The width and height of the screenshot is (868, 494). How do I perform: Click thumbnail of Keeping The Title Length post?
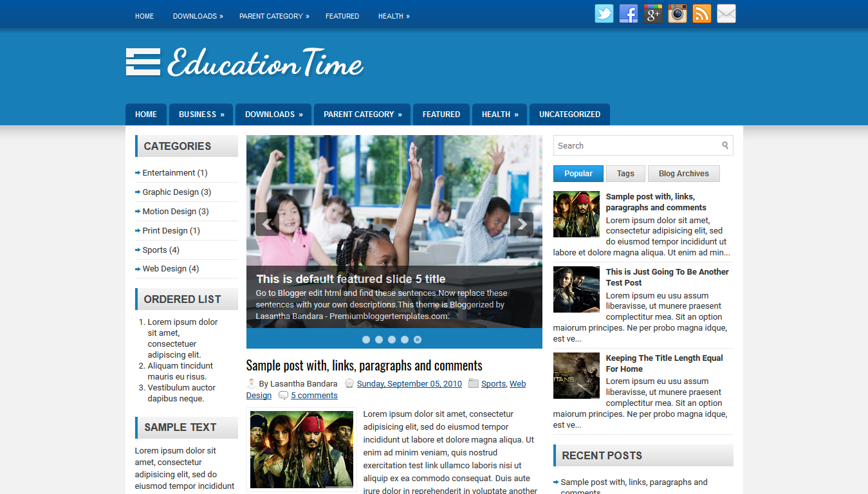tap(577, 376)
